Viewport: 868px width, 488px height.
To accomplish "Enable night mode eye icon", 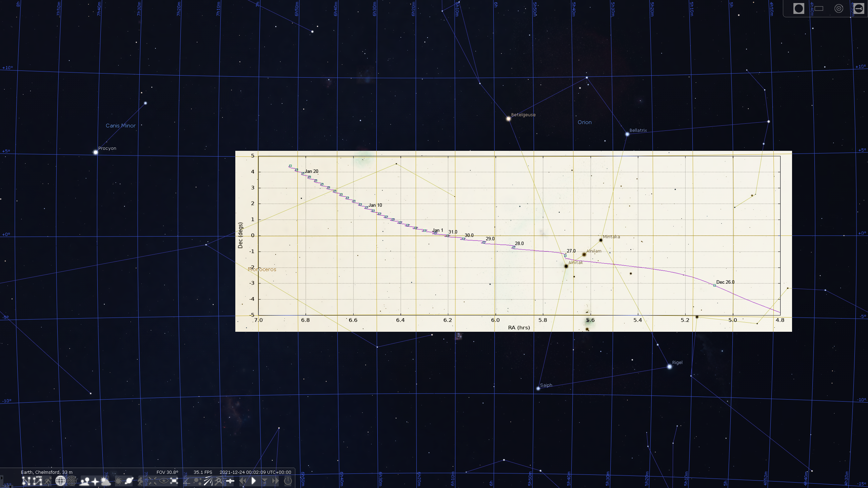I will (164, 481).
